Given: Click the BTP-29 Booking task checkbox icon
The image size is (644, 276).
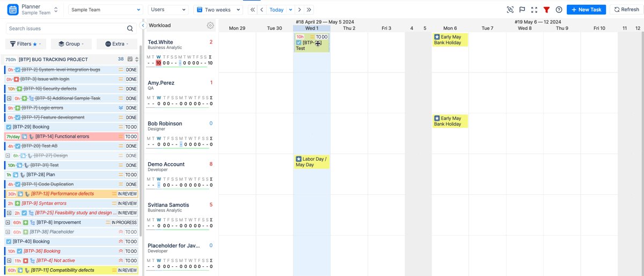Looking at the screenshot, I should pos(9,127).
